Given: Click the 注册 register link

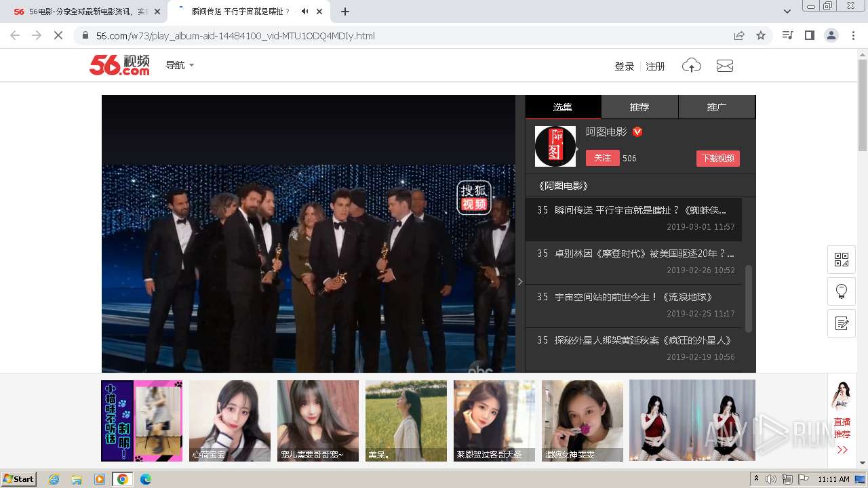Looking at the screenshot, I should coord(655,66).
